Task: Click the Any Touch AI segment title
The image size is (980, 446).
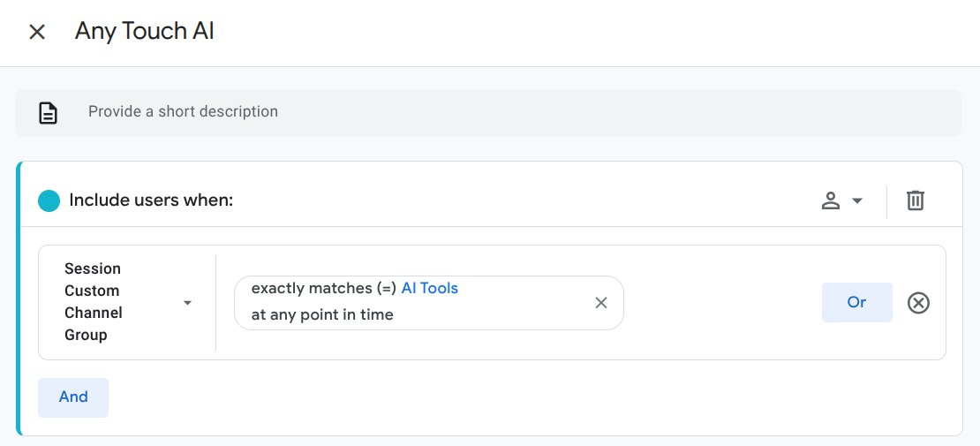Action: 145,32
